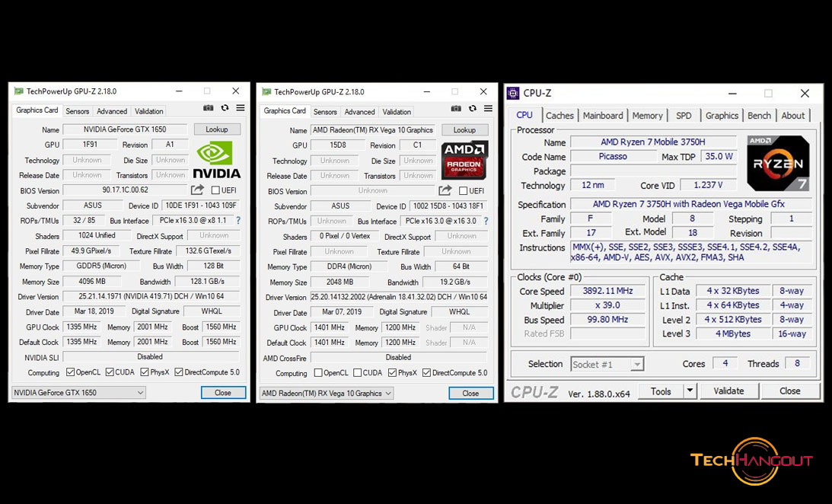Switch to Advanced tab in AMD Radeon GPU-Z window

click(360, 112)
